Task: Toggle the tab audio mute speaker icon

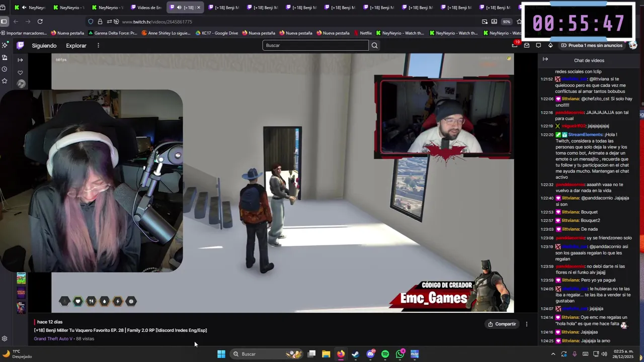Action: point(179,8)
